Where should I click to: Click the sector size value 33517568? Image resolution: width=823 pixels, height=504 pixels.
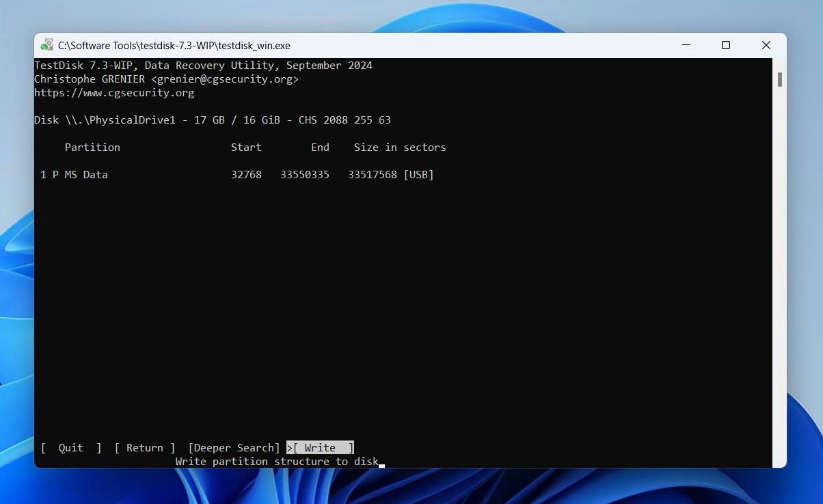coord(373,175)
